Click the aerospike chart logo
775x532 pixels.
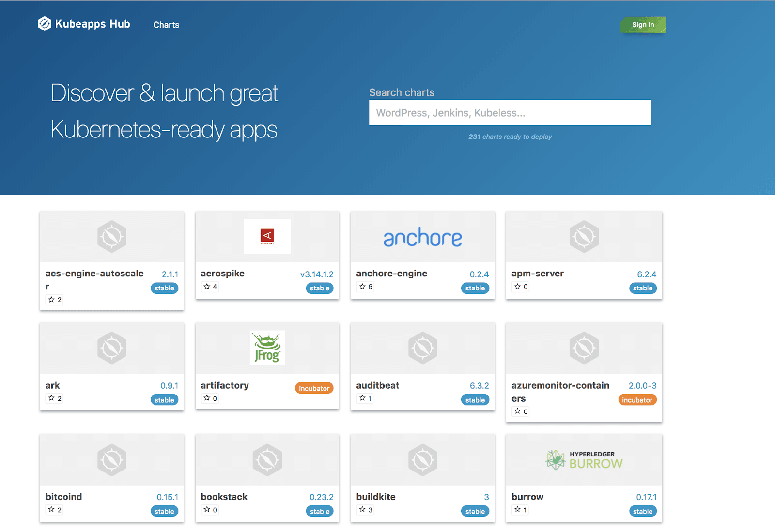267,236
